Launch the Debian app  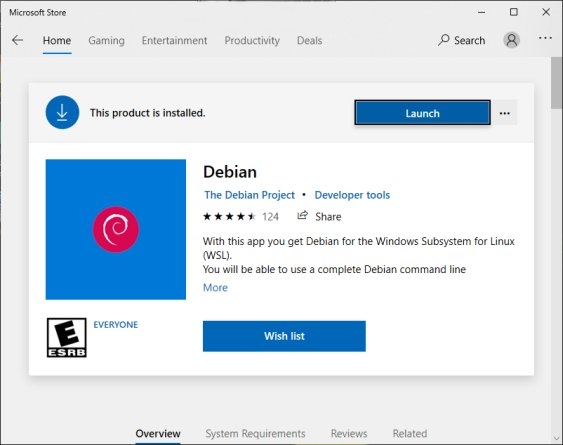click(x=422, y=113)
